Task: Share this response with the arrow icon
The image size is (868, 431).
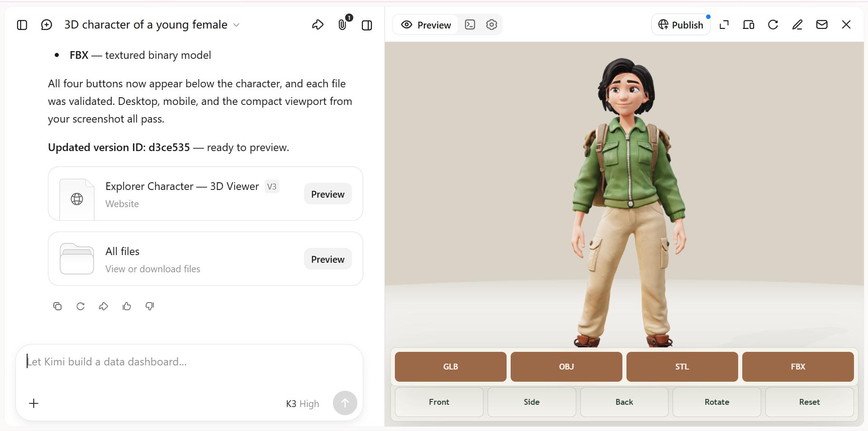Action: (x=104, y=306)
